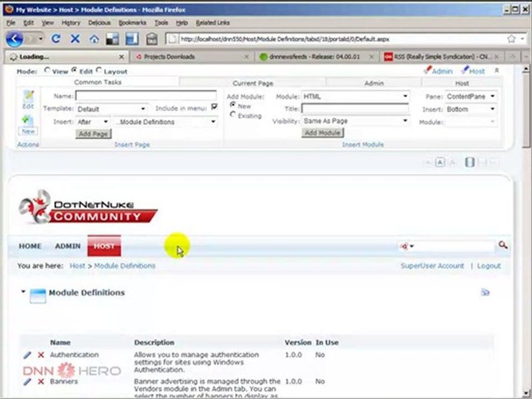Open the Visibility dropdown Same As Page
This screenshot has height=399, width=532.
[355, 121]
